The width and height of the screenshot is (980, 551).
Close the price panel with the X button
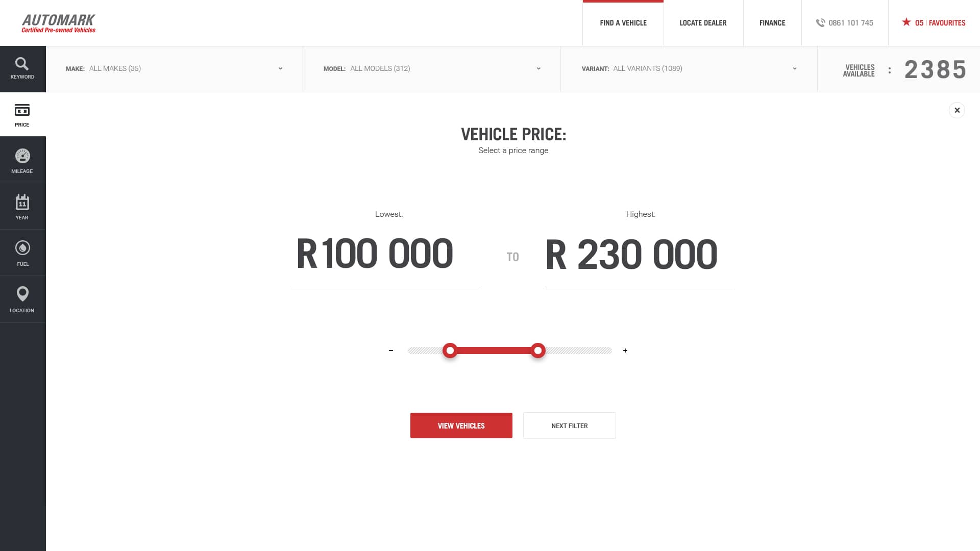pyautogui.click(x=957, y=110)
